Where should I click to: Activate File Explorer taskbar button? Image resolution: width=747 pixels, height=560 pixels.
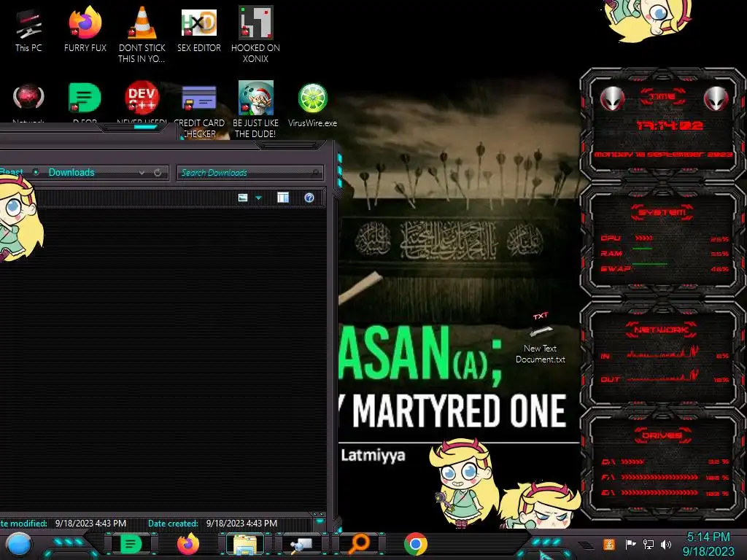tap(245, 545)
